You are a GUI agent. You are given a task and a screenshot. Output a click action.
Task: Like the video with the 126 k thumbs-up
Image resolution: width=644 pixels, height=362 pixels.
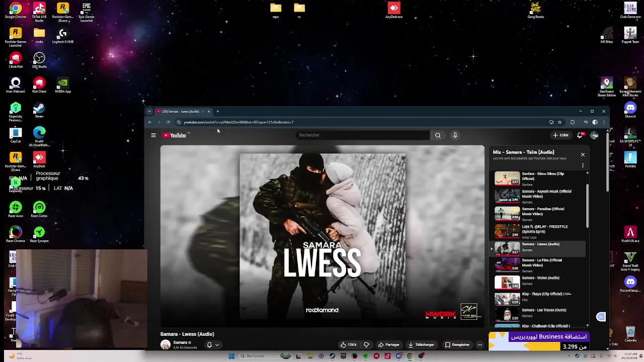(x=349, y=345)
